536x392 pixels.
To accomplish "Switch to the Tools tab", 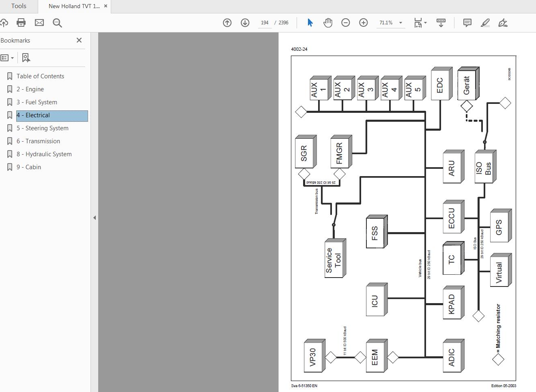I will click(x=19, y=6).
